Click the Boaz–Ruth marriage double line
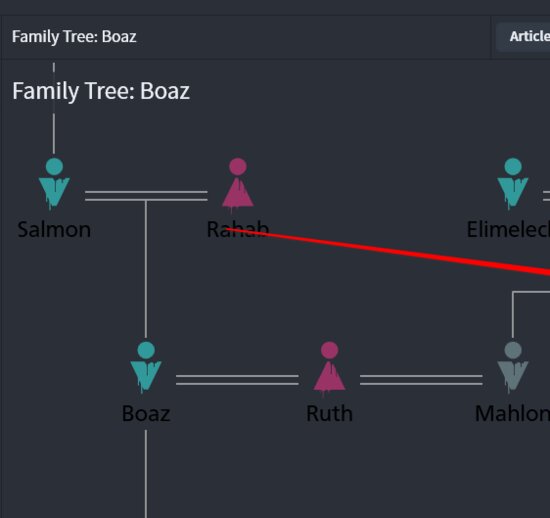Image resolution: width=550 pixels, height=518 pixels. click(x=237, y=380)
